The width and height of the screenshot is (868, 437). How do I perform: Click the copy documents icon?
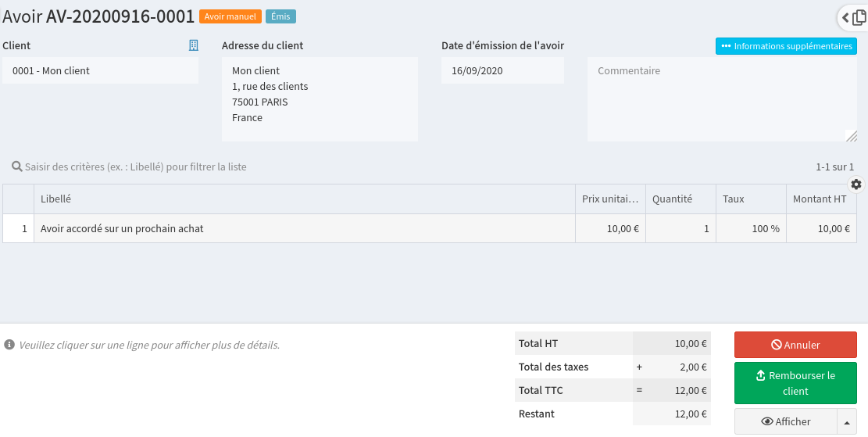coord(859,17)
